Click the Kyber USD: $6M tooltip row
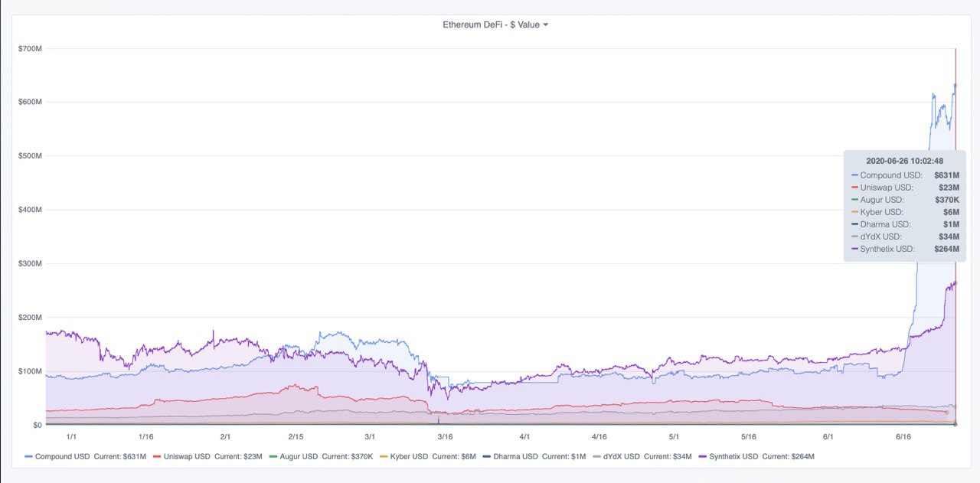The width and height of the screenshot is (980, 483). pyautogui.click(x=905, y=212)
